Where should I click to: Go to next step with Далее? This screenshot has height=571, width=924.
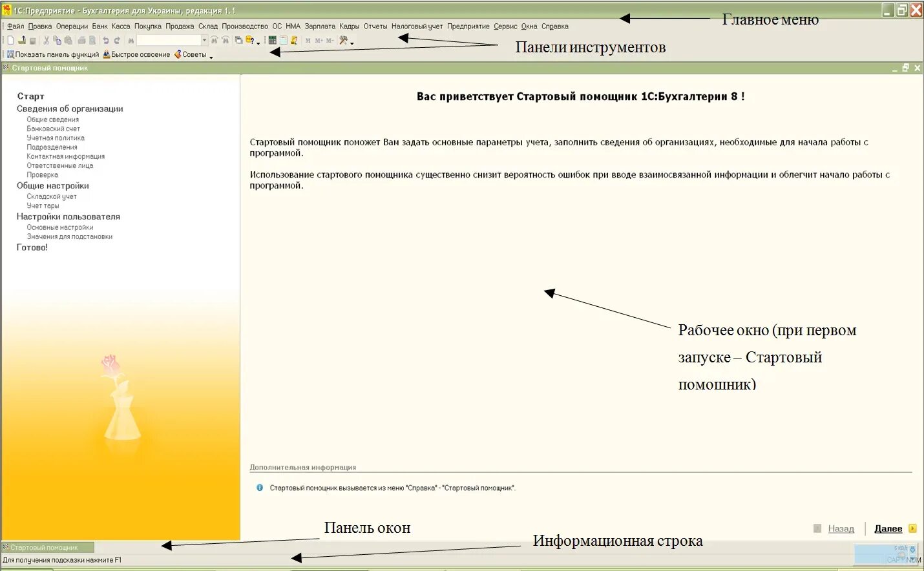click(888, 528)
